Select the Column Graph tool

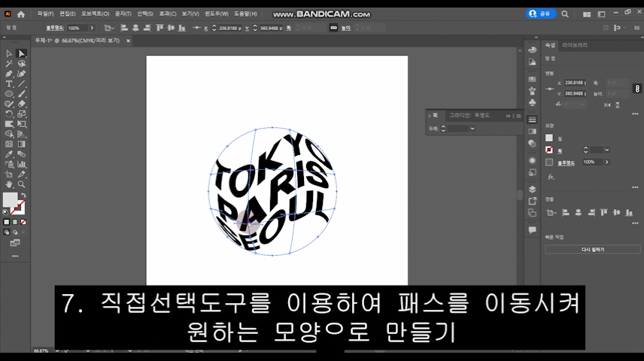21,164
